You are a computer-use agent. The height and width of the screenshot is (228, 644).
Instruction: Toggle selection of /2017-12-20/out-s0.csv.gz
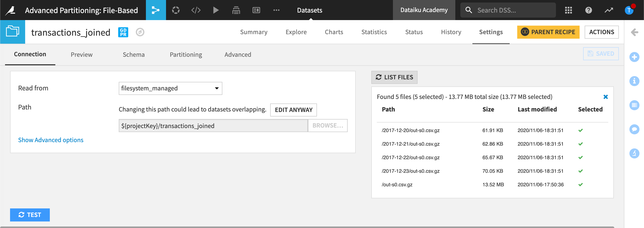click(581, 130)
